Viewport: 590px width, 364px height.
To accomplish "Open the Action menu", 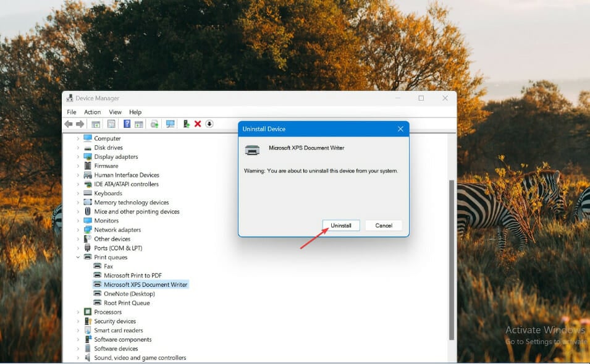I will [93, 112].
